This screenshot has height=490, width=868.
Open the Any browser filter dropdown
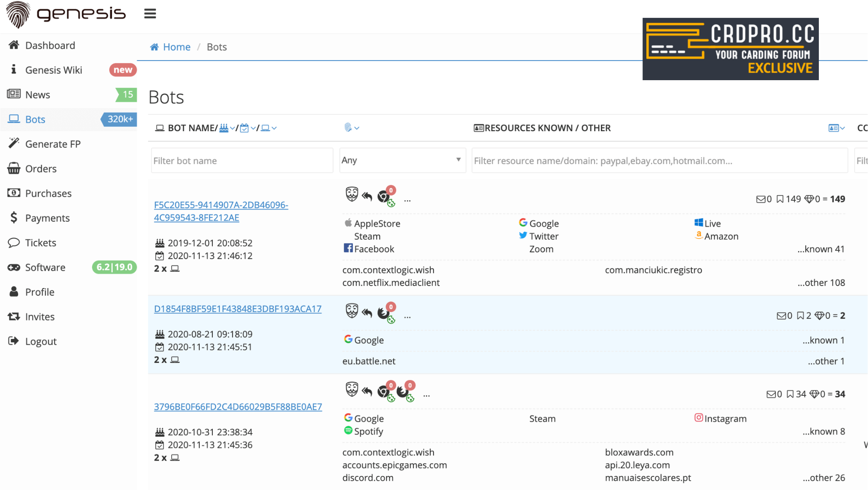(x=402, y=160)
